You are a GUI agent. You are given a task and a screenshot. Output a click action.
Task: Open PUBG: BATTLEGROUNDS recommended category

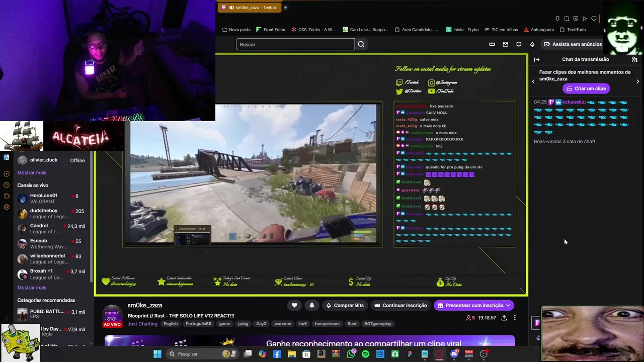pyautogui.click(x=52, y=314)
